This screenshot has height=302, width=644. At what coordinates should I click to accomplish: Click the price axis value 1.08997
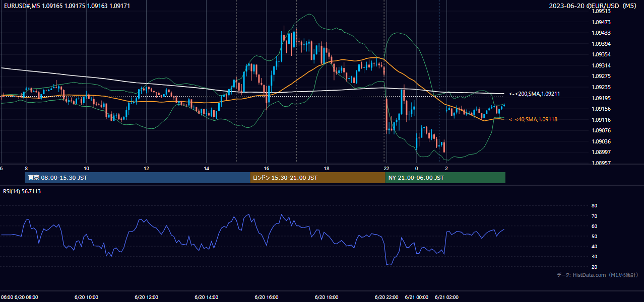tap(602, 152)
